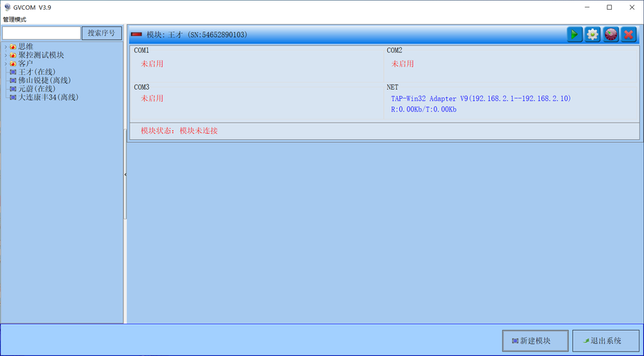Click the module icon beside 元蔚(在线)
The height and width of the screenshot is (356, 644).
(x=13, y=89)
